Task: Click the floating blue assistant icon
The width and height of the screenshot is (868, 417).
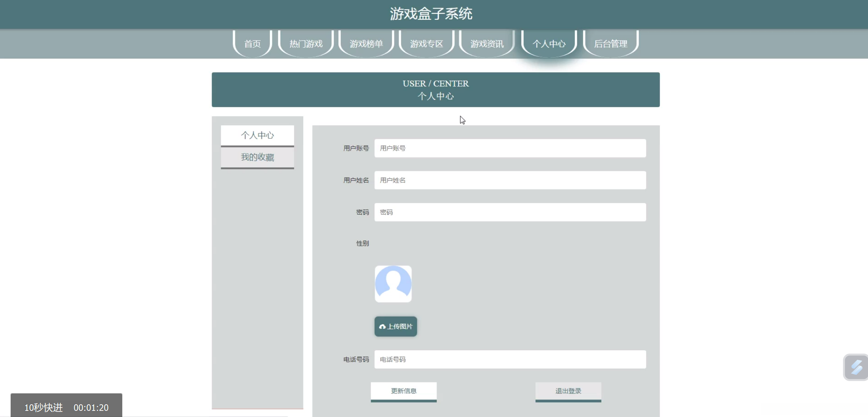Action: (x=856, y=367)
